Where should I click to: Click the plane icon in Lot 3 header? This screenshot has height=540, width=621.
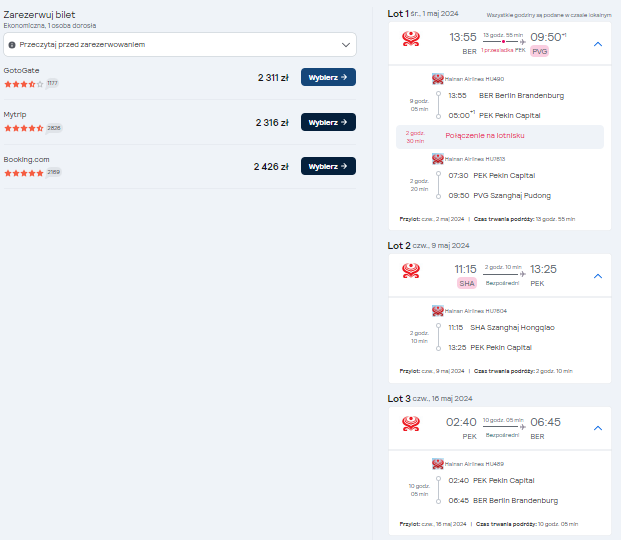point(523,427)
